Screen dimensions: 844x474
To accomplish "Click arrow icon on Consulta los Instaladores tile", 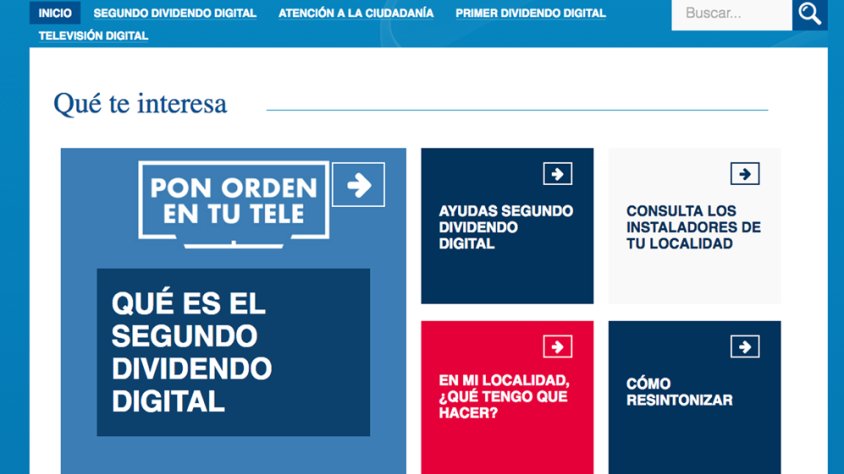I will click(745, 174).
